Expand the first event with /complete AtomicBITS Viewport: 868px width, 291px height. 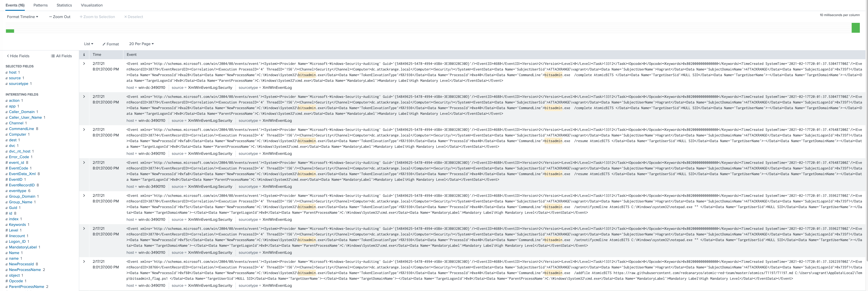click(x=84, y=63)
